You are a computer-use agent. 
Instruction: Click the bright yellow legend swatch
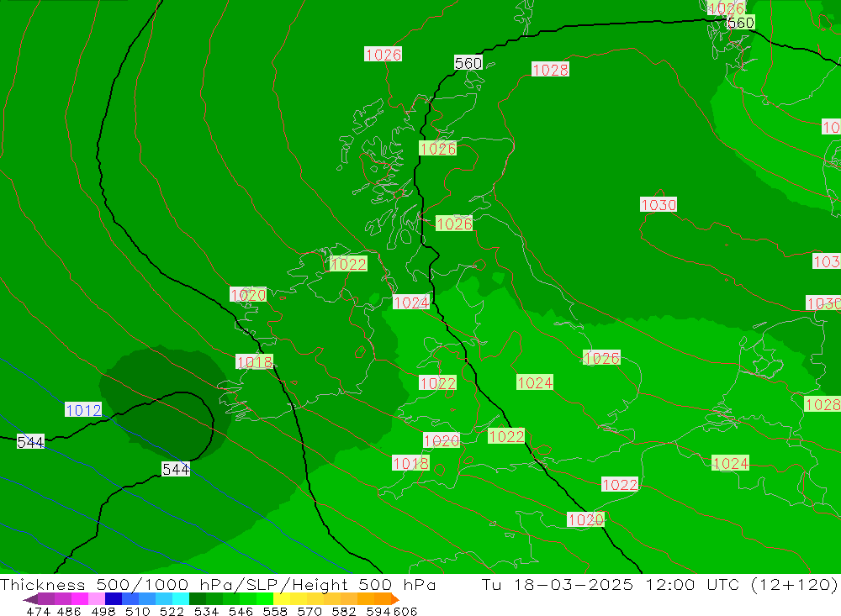coord(282,599)
